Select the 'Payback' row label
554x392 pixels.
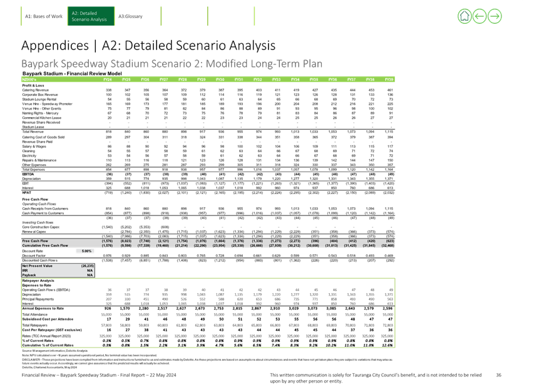click(x=29, y=275)
